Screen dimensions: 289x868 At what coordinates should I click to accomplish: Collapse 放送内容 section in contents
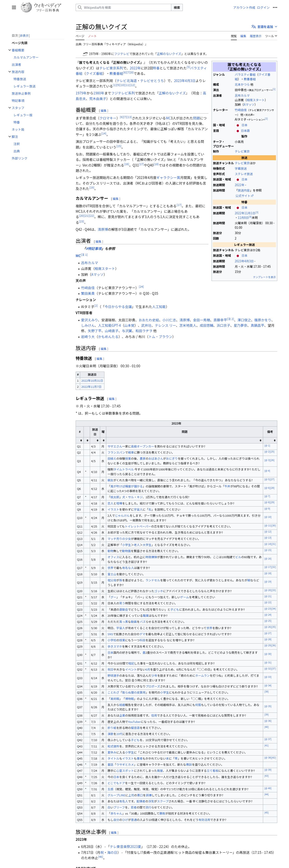[9, 72]
